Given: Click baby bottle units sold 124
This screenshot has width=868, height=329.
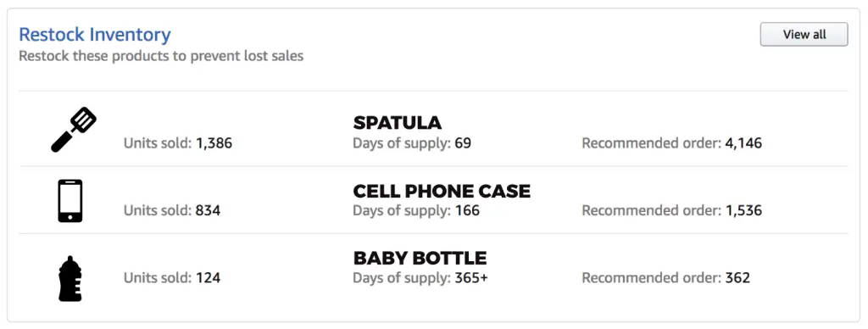Looking at the screenshot, I should (208, 277).
